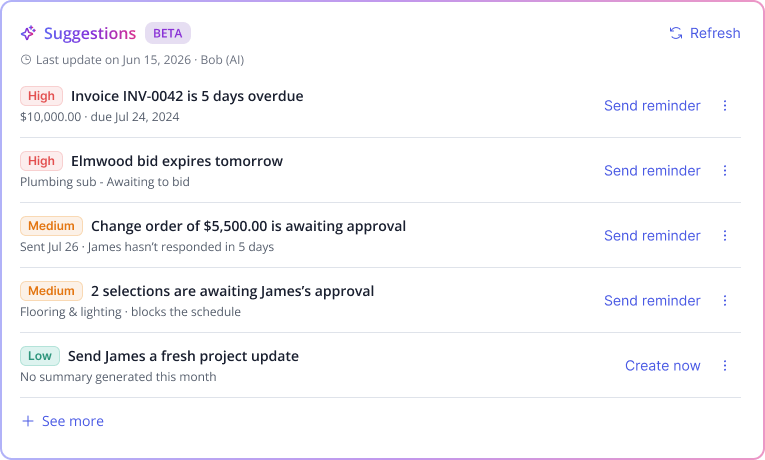Image resolution: width=765 pixels, height=460 pixels.
Task: Click the Low priority tag
Action: [x=40, y=356]
